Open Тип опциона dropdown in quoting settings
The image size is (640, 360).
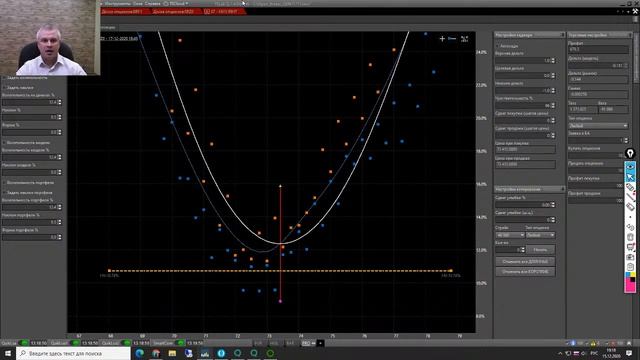point(540,235)
